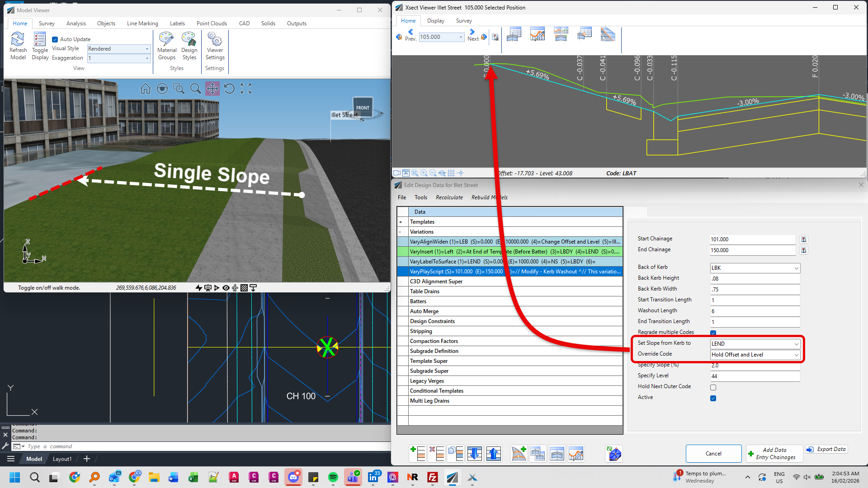
Task: Click the home view icon in 3D viewer
Action: [x=146, y=89]
